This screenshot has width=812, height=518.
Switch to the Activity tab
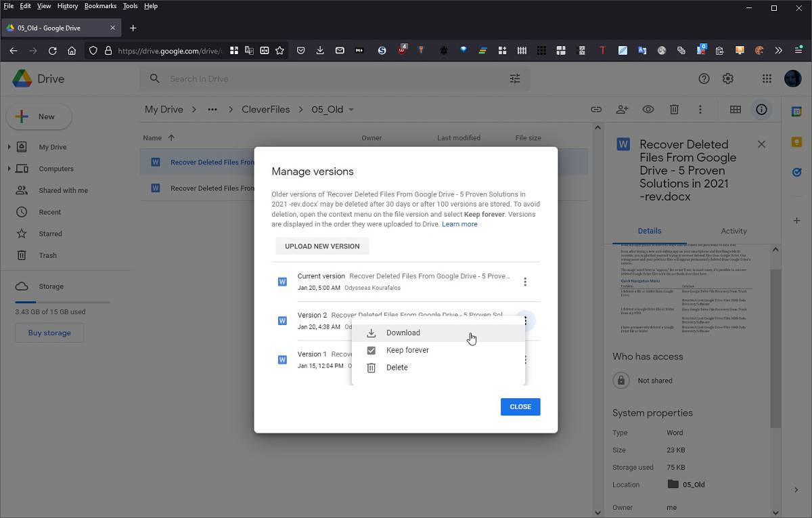[734, 231]
